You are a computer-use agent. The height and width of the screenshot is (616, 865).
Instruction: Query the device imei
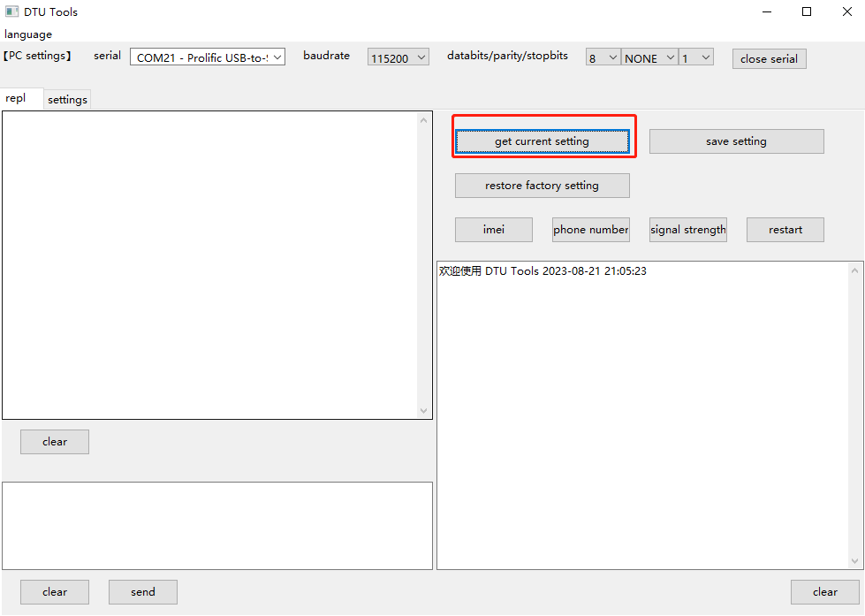tap(493, 230)
